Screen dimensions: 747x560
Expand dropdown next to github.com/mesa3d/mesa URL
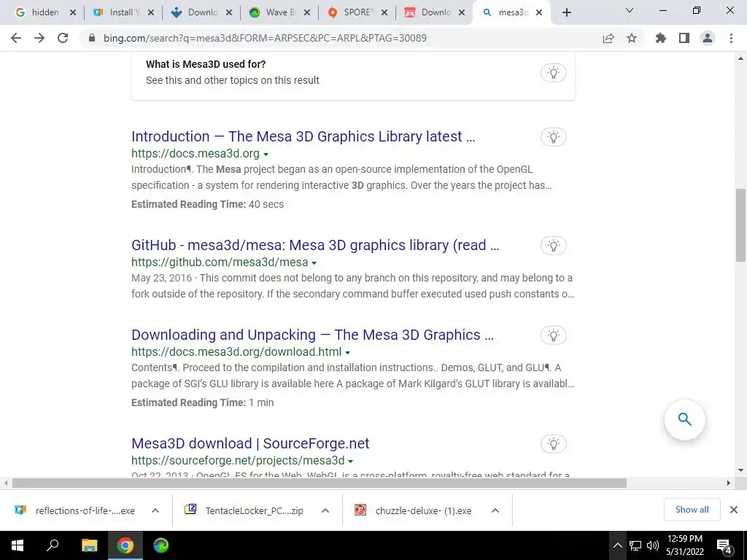(x=314, y=262)
